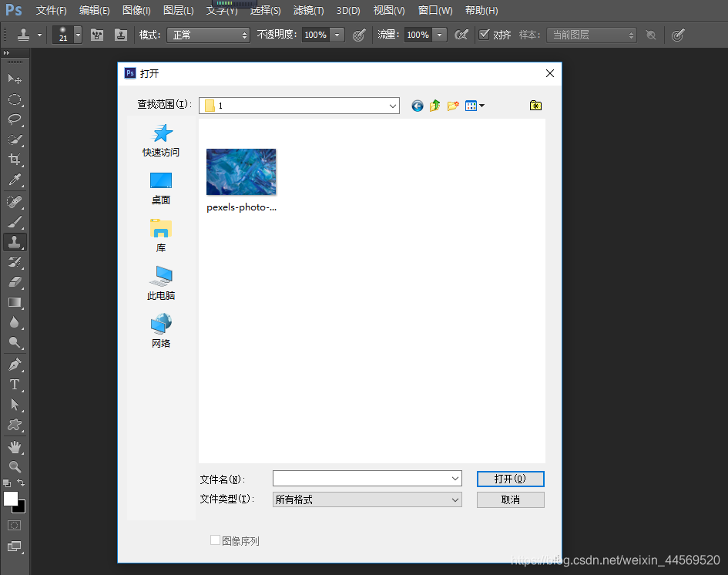Swap foreground and background colors

[x=21, y=483]
